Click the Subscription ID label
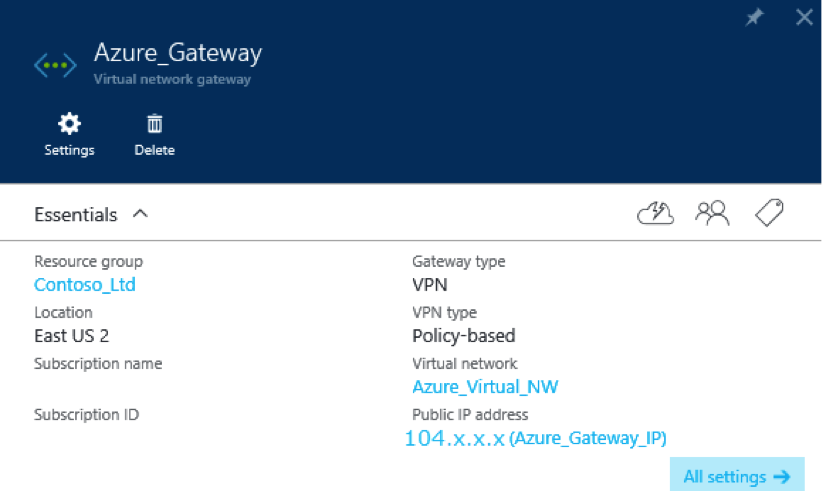Screen dimensions: 822x492 (86, 414)
